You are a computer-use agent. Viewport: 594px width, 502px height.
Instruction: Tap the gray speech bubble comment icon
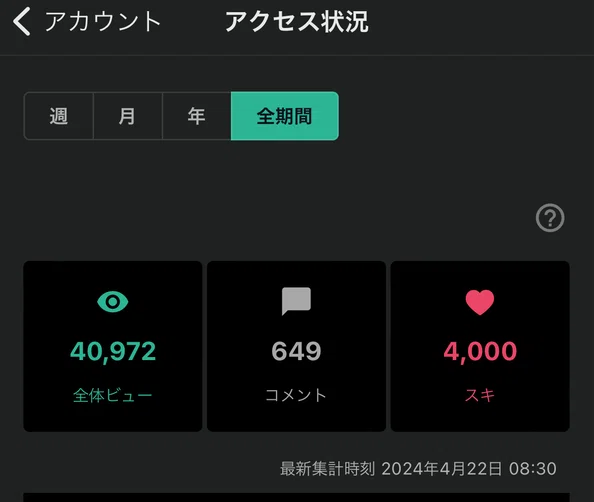click(x=296, y=301)
